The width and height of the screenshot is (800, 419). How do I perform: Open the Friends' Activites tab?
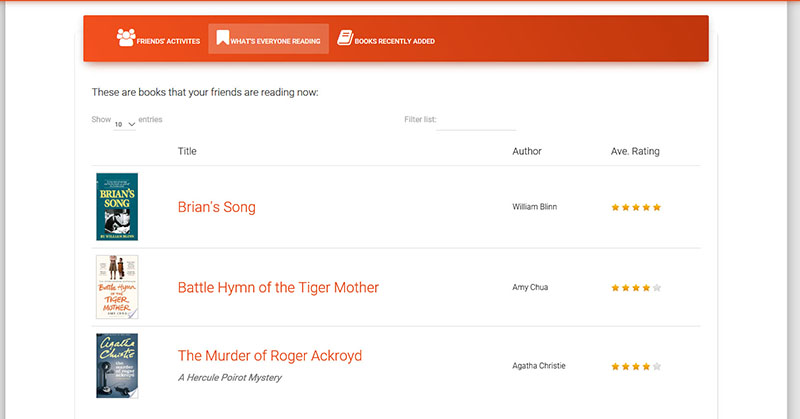[158, 39]
